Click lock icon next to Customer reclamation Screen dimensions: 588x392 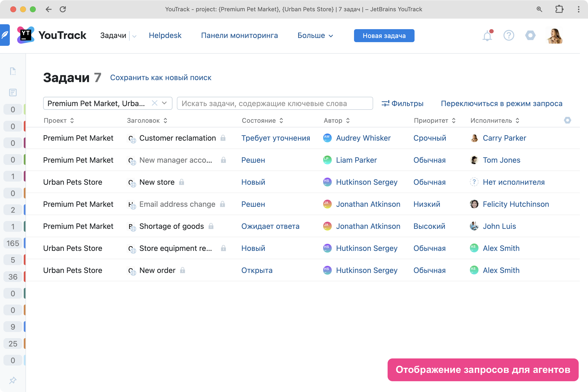(223, 138)
